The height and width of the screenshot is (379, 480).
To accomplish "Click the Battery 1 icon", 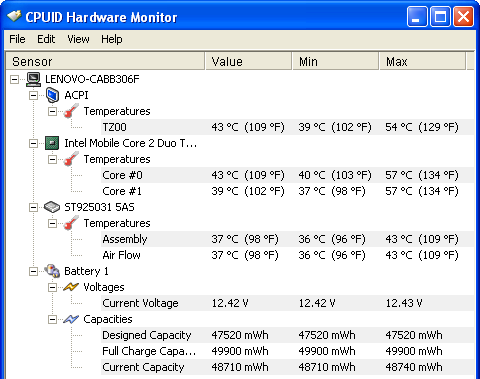I will (x=52, y=271).
